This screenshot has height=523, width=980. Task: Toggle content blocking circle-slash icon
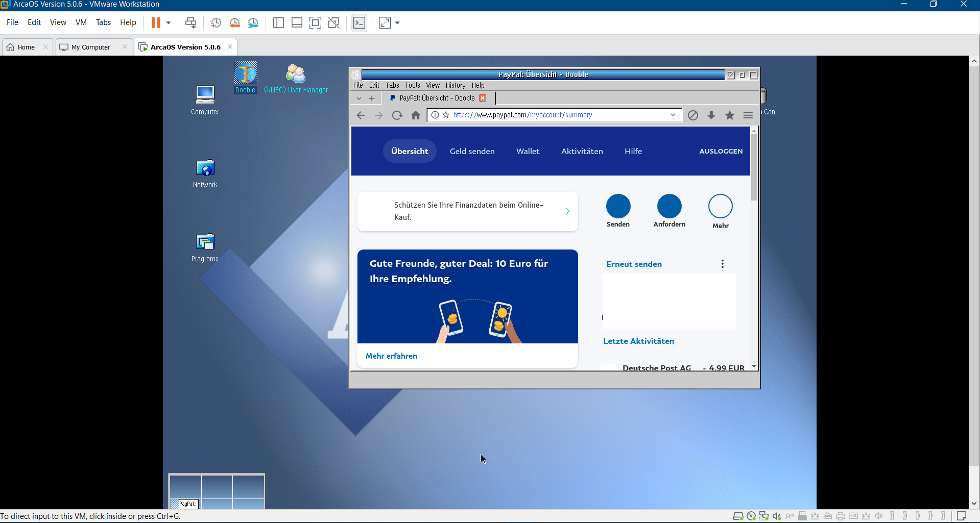692,115
